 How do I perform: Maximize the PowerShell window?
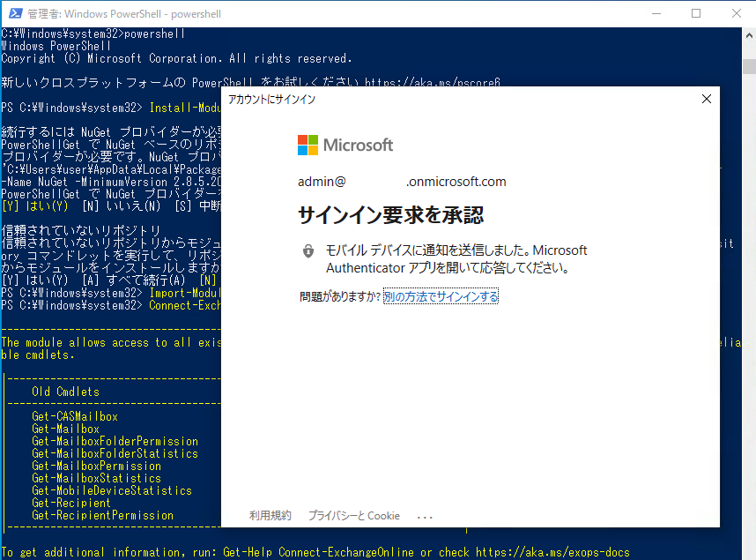pyautogui.click(x=696, y=13)
